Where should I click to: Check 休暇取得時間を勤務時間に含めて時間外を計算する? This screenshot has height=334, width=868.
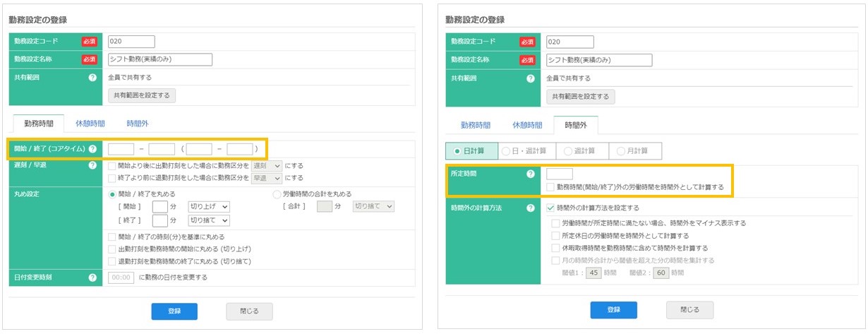click(x=555, y=249)
